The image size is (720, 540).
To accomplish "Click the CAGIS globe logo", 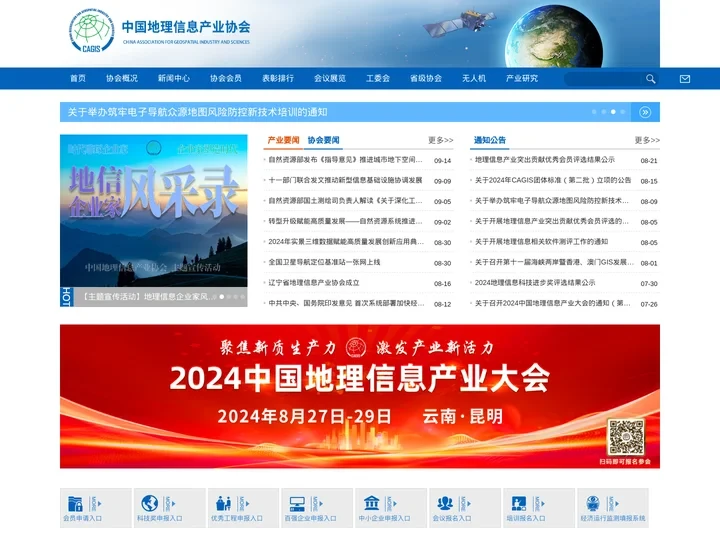I will click(92, 31).
